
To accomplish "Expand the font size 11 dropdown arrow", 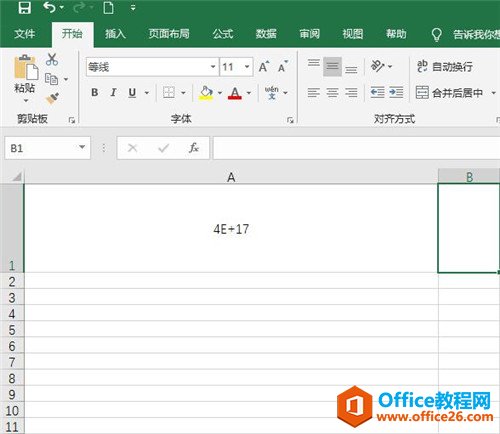I will coord(247,67).
